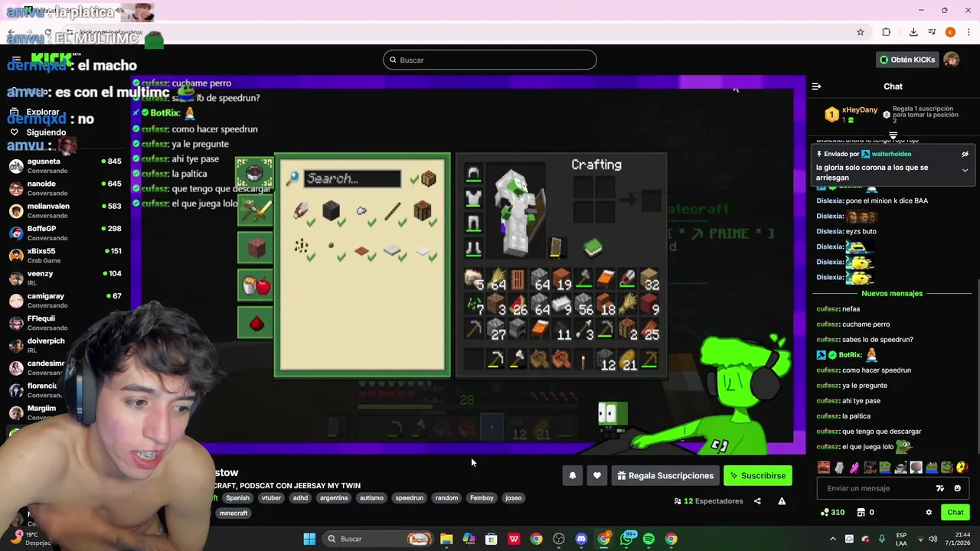Open the user profile avatar in Kick header
Image resolution: width=980 pixels, height=551 pixels.
point(951,60)
